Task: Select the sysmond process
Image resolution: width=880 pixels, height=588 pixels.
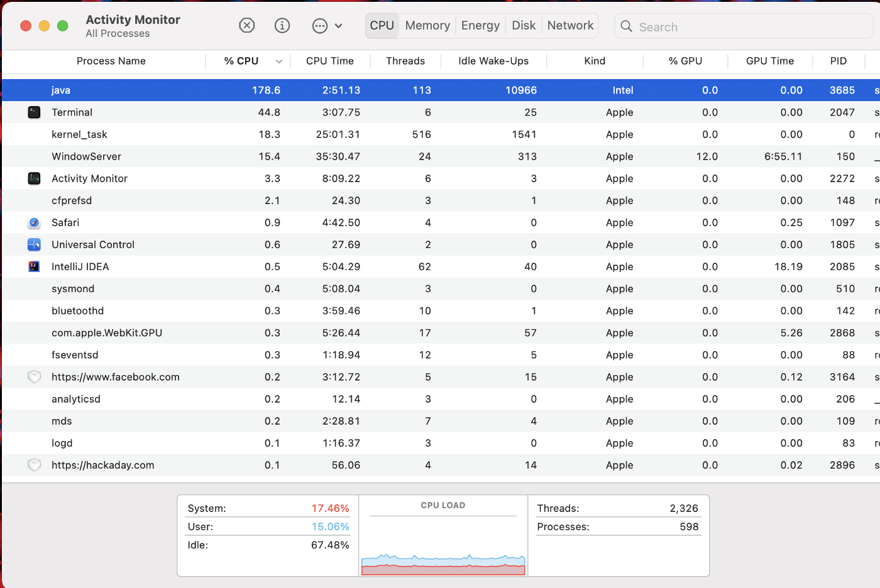Action: point(73,288)
